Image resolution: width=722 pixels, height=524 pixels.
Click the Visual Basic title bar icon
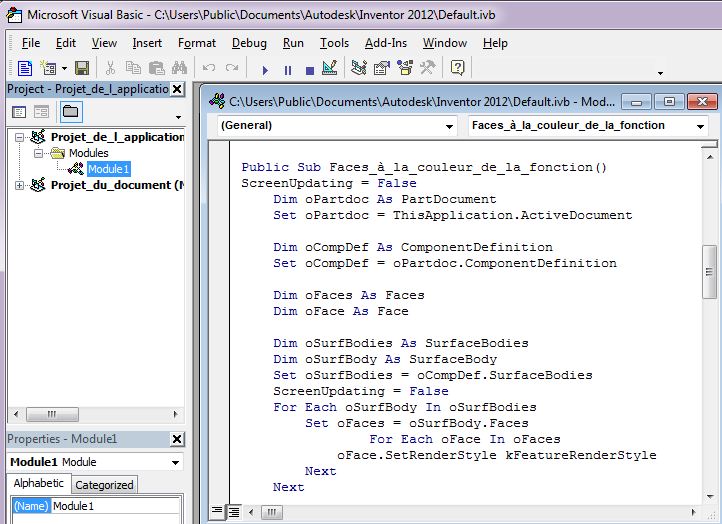point(14,15)
